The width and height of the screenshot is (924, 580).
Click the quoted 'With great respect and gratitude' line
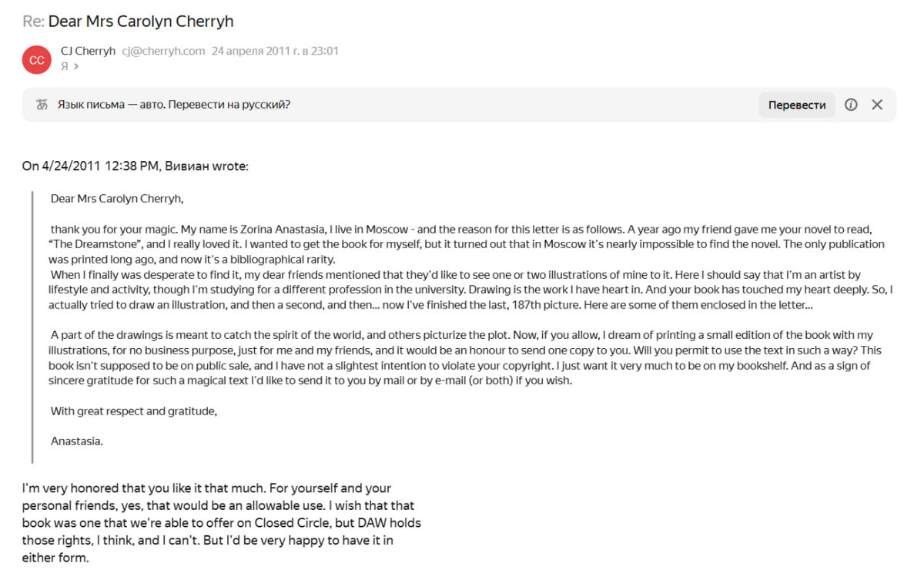134,411
